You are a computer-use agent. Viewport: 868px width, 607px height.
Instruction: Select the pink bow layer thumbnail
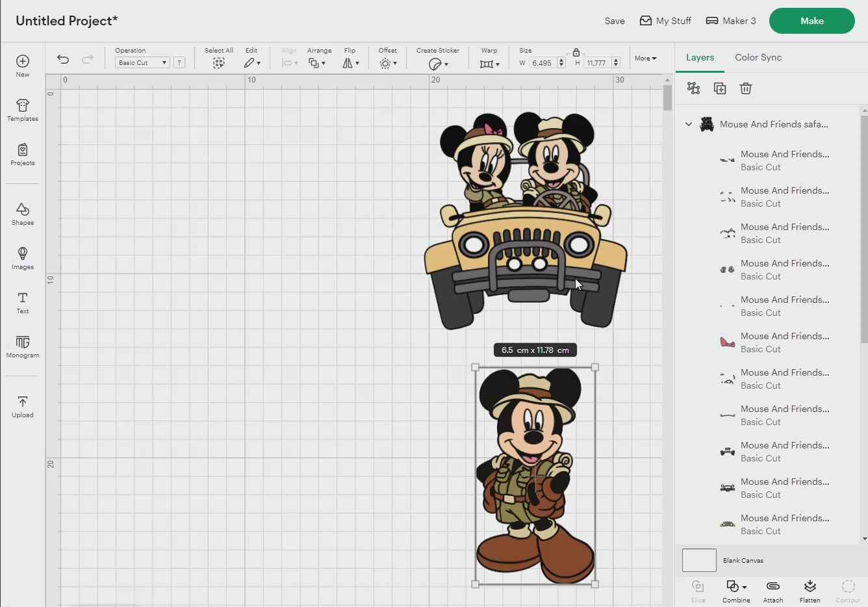(x=728, y=342)
